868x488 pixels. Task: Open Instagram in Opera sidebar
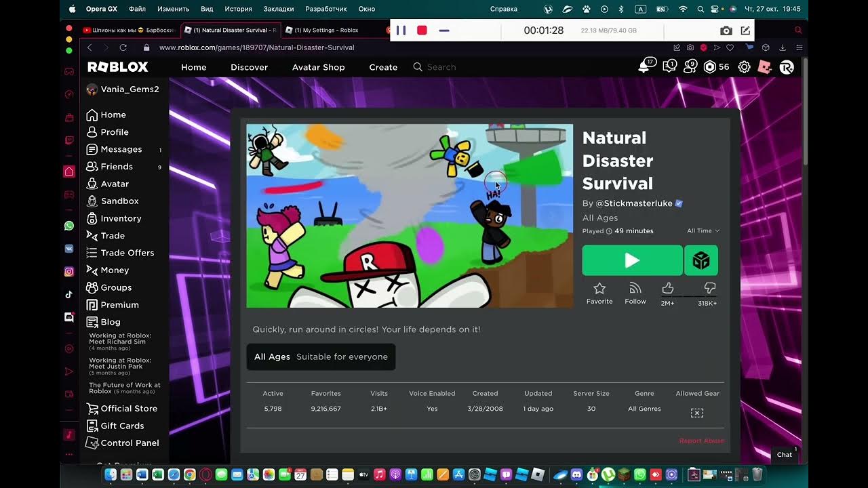tap(69, 271)
